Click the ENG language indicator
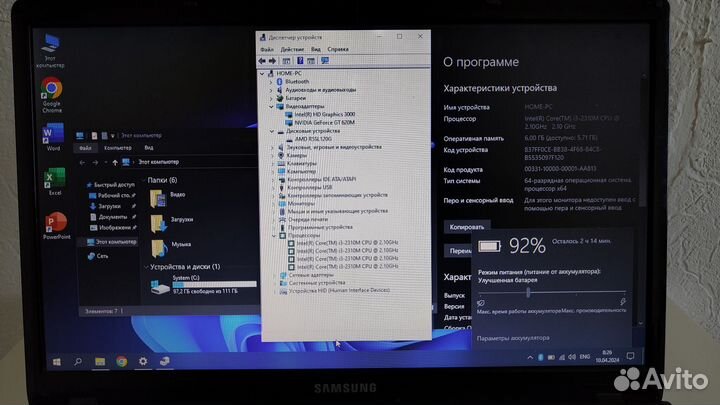720x405 pixels. point(585,357)
